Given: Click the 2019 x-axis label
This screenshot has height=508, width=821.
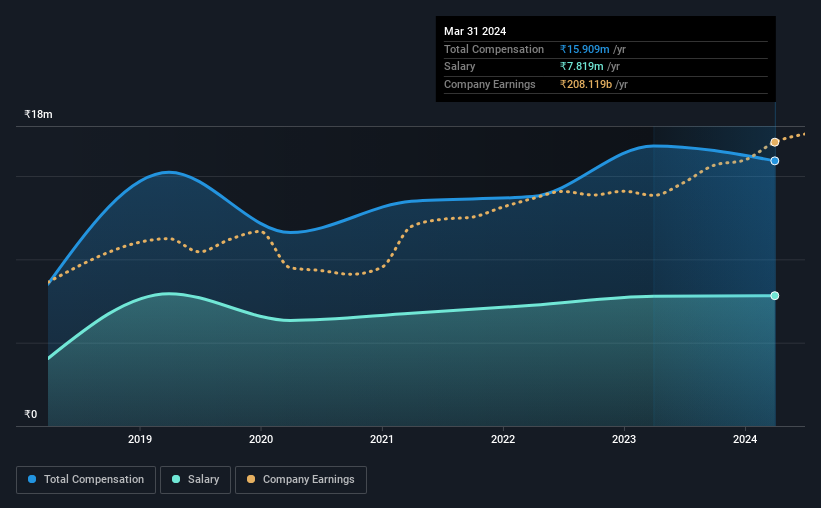Looking at the screenshot, I should 140,439.
